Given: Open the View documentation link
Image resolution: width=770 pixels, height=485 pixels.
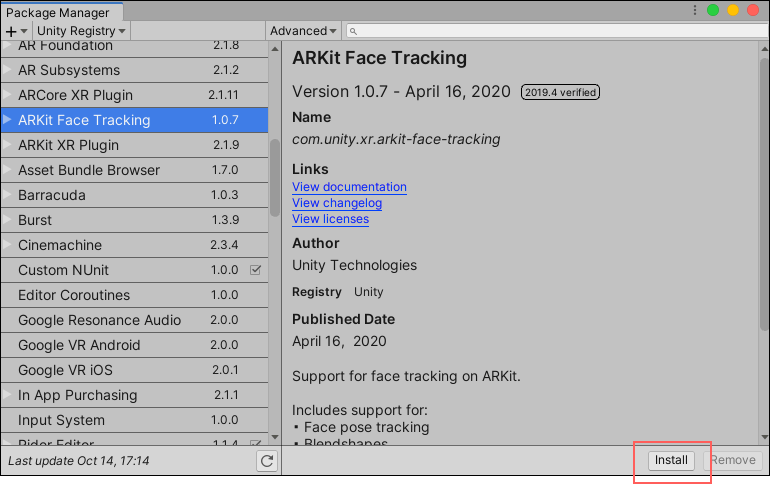Looking at the screenshot, I should [x=349, y=187].
